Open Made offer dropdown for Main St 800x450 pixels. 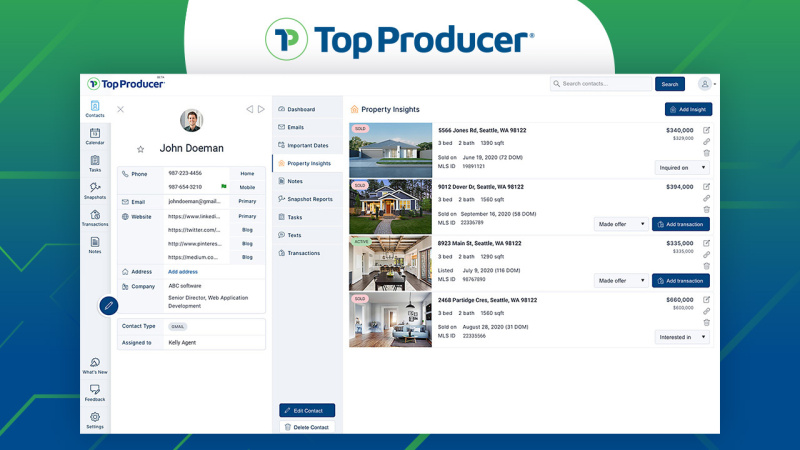(621, 281)
